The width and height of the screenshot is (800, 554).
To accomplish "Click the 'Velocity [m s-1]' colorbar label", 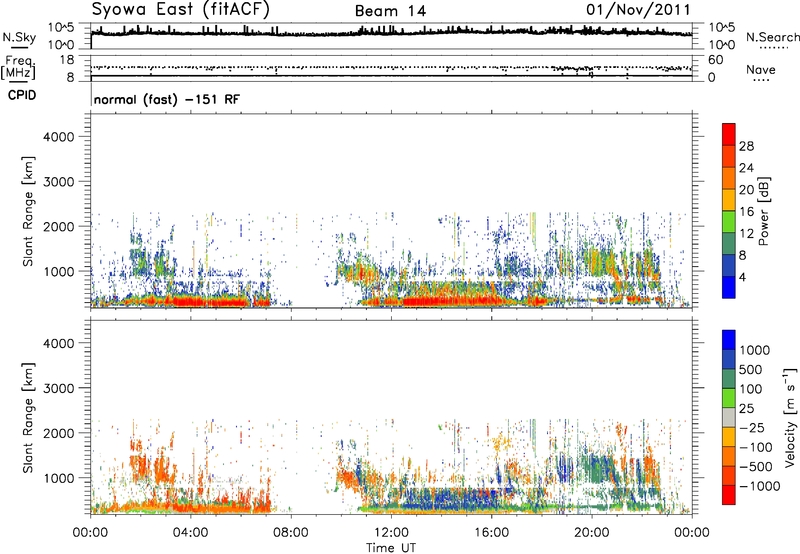I will point(790,417).
